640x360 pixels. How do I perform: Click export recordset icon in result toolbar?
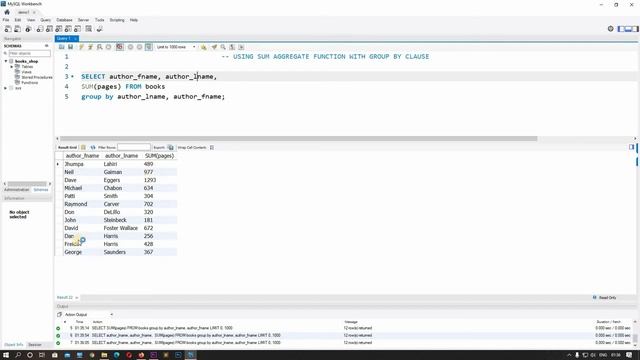tap(171, 147)
